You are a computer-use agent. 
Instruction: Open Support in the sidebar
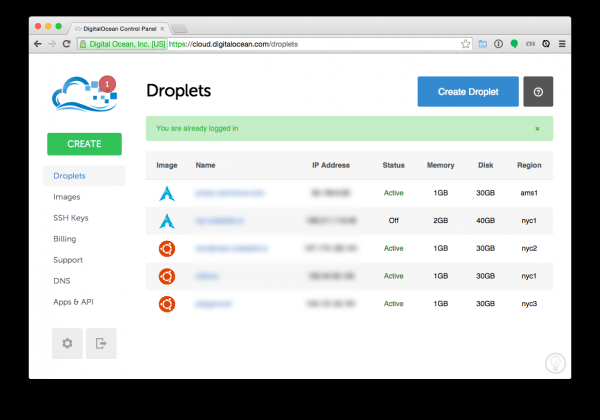(x=68, y=260)
